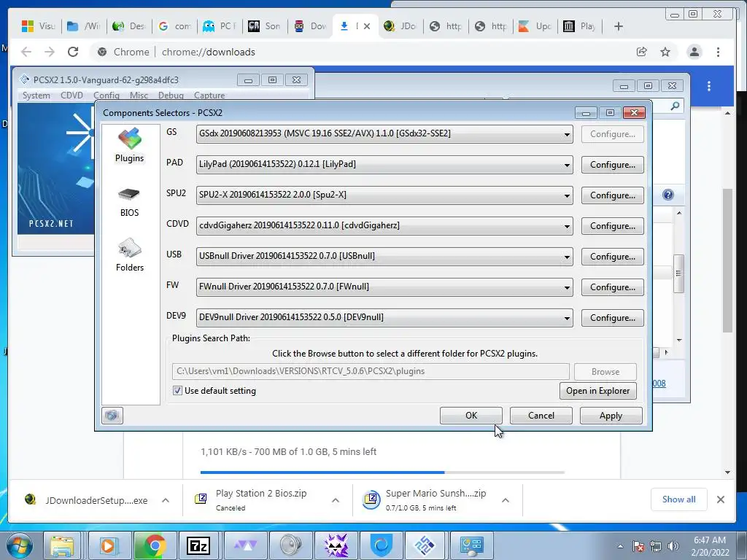Expand the USB plugin dropdown
Screen dimensions: 747x560
[566, 257]
